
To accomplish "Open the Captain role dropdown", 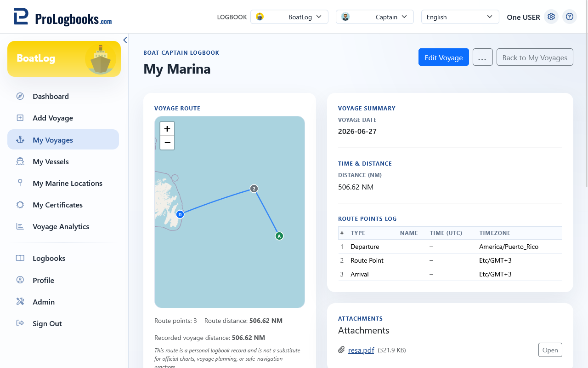I will coord(375,17).
